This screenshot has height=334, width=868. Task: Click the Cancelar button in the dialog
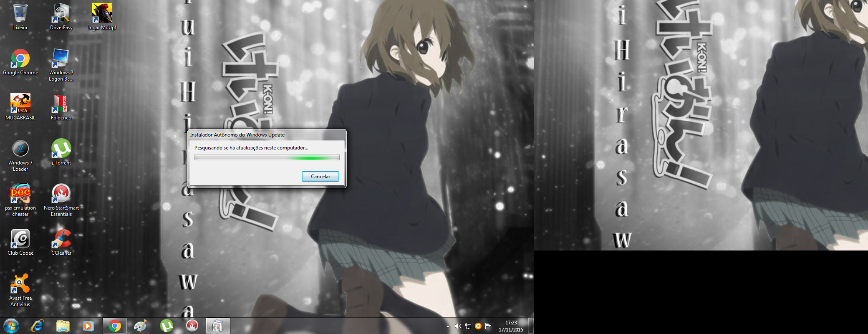320,177
